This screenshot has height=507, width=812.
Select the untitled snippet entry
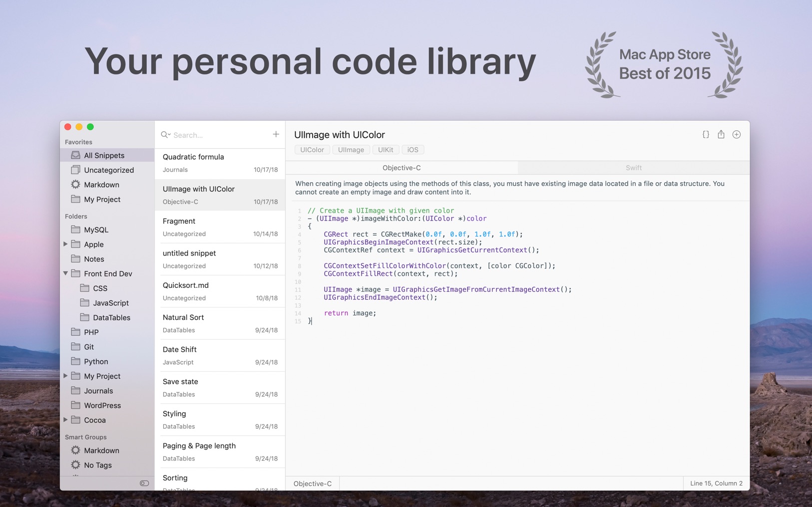[x=220, y=259]
